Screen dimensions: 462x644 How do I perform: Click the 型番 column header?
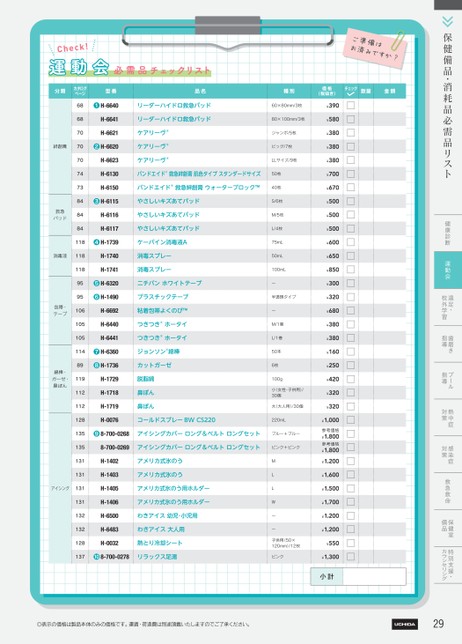pyautogui.click(x=111, y=91)
